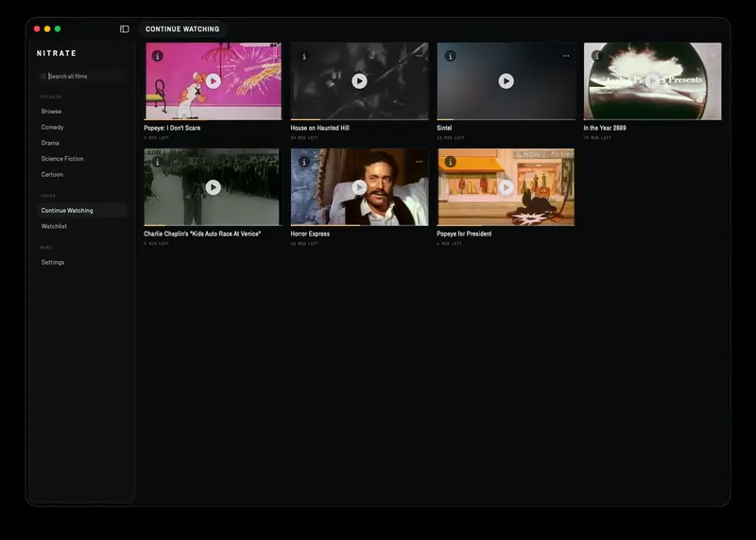Resume playing Horror Express
Viewport: 756px width, 540px height.
pyautogui.click(x=359, y=187)
